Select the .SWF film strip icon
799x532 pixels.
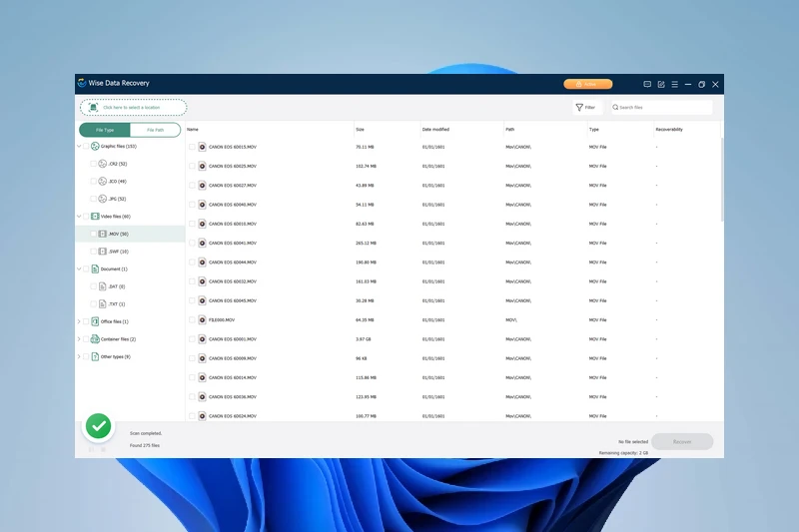coord(103,252)
